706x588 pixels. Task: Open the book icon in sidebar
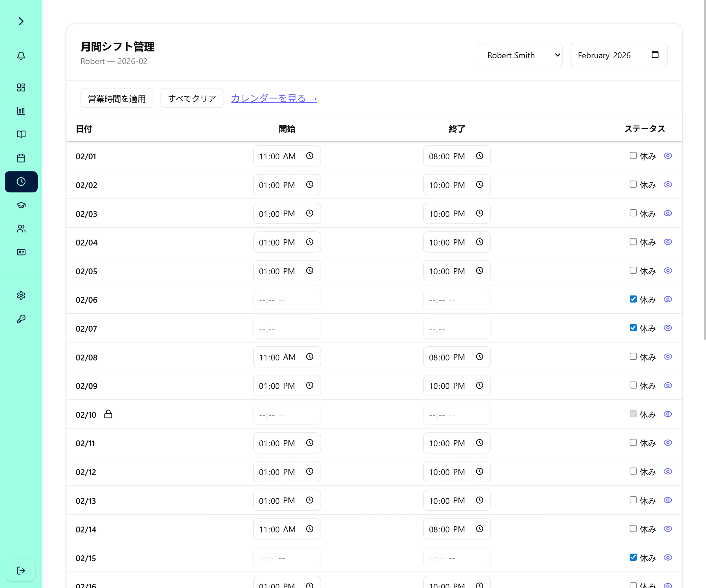[21, 134]
